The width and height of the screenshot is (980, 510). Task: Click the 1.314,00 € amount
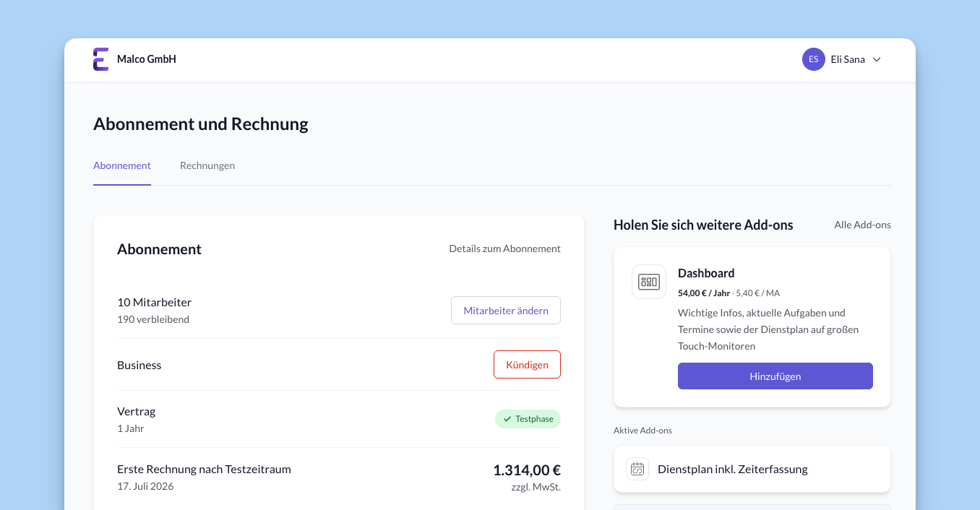coord(527,470)
